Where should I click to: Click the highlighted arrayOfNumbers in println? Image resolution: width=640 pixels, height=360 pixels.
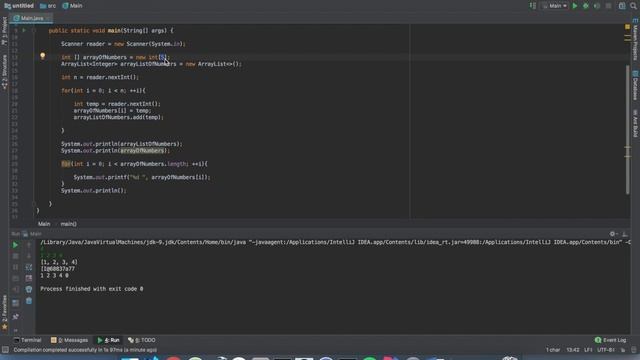pos(142,151)
